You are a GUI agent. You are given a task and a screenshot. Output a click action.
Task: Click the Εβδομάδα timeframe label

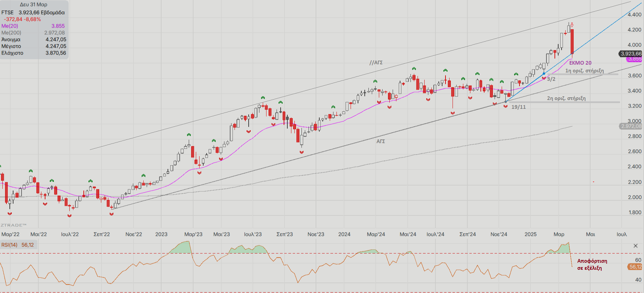coord(53,12)
